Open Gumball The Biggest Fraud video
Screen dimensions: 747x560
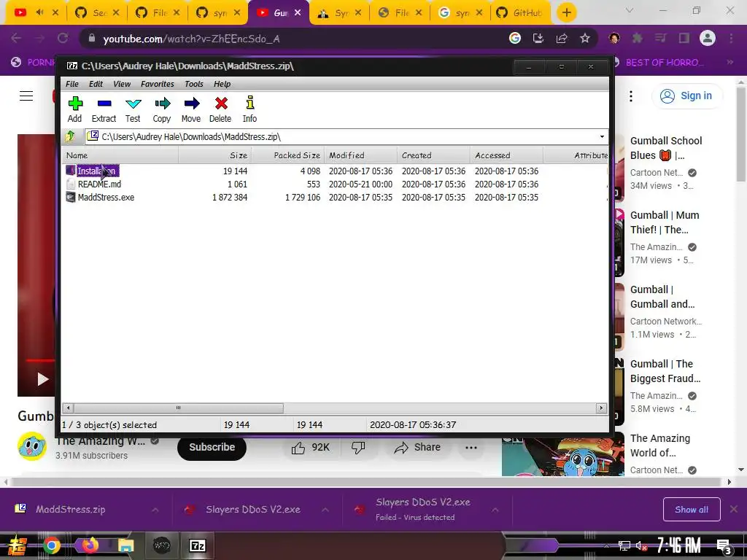coord(665,371)
